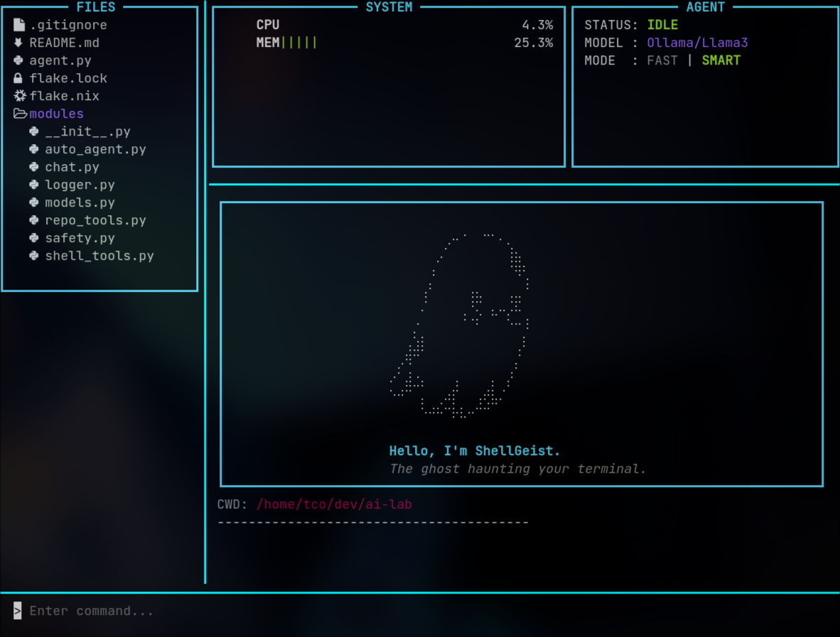Click the Ollama/Llama3 model link
The image size is (840, 637).
point(696,42)
